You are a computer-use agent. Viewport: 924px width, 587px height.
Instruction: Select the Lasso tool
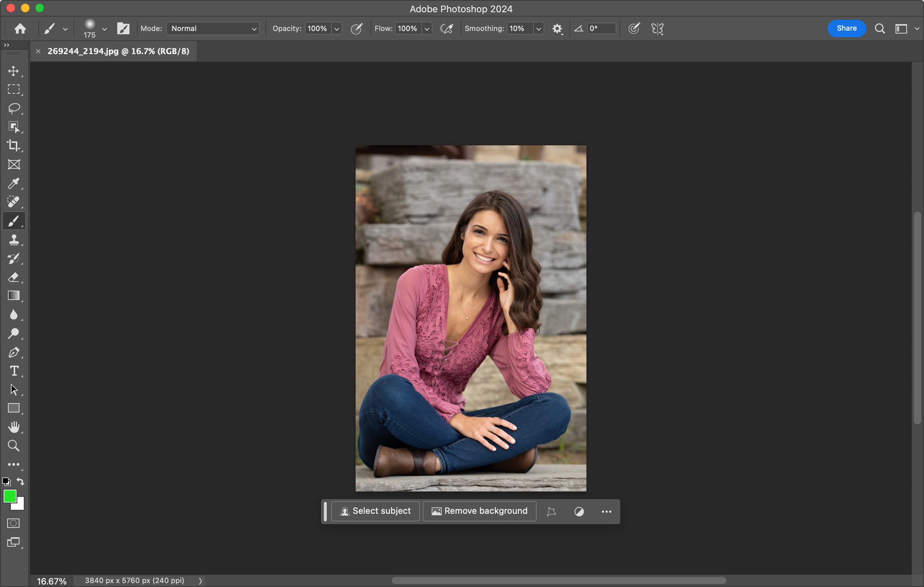pyautogui.click(x=14, y=108)
